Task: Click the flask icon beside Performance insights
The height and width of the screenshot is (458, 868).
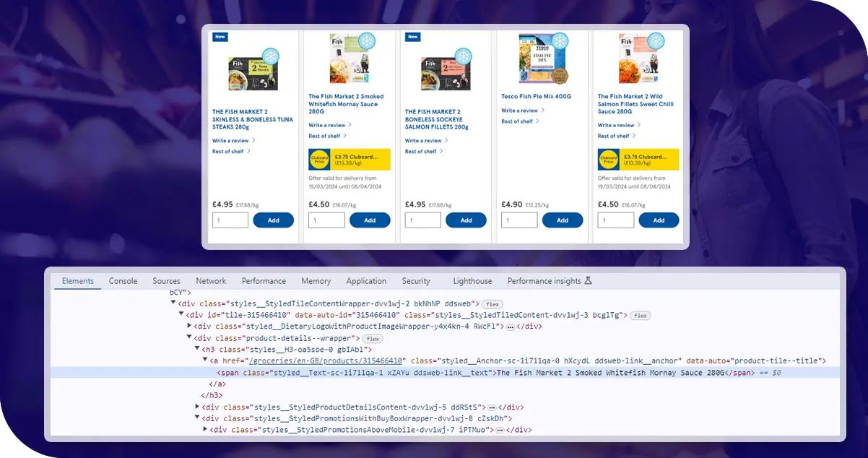Action: point(588,281)
